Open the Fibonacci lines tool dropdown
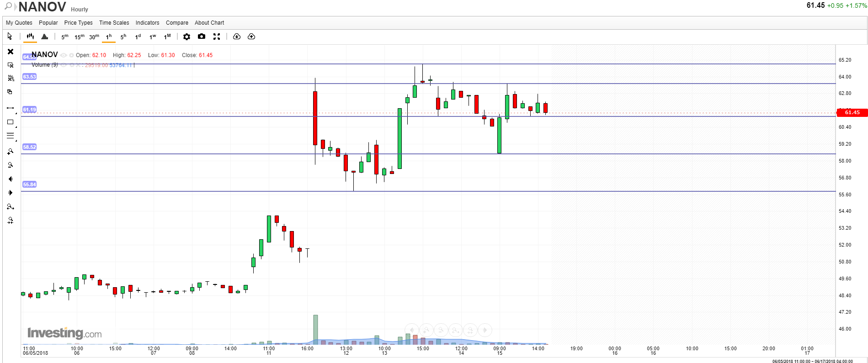 tap(16, 140)
